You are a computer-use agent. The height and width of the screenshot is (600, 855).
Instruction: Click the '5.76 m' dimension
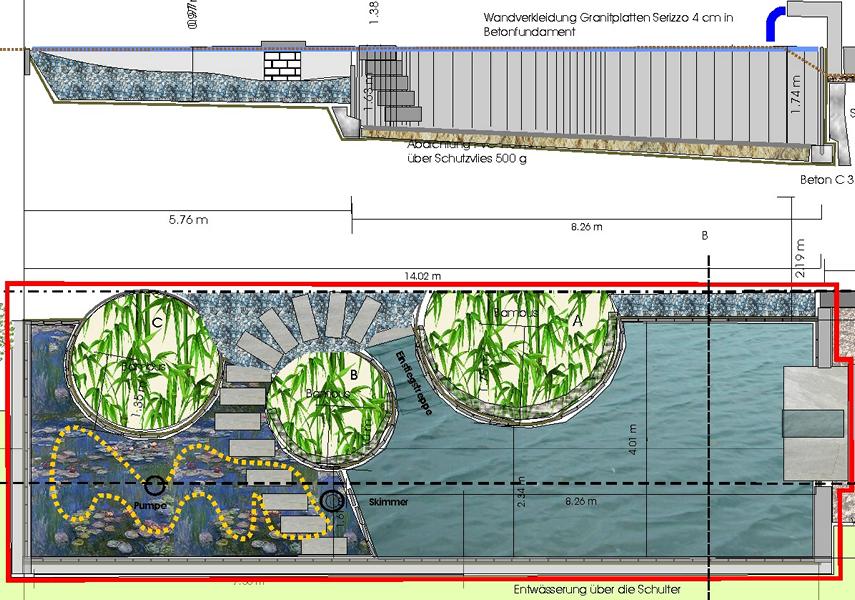(188, 220)
